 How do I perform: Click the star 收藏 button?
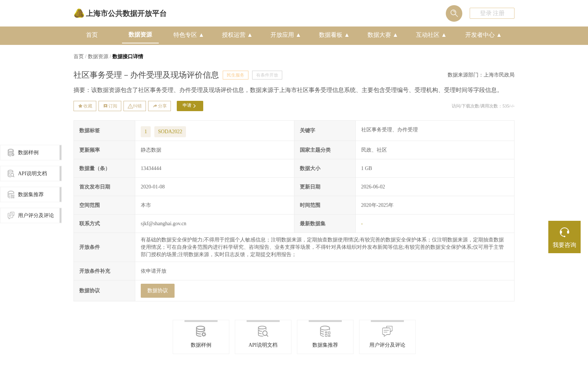pos(85,106)
